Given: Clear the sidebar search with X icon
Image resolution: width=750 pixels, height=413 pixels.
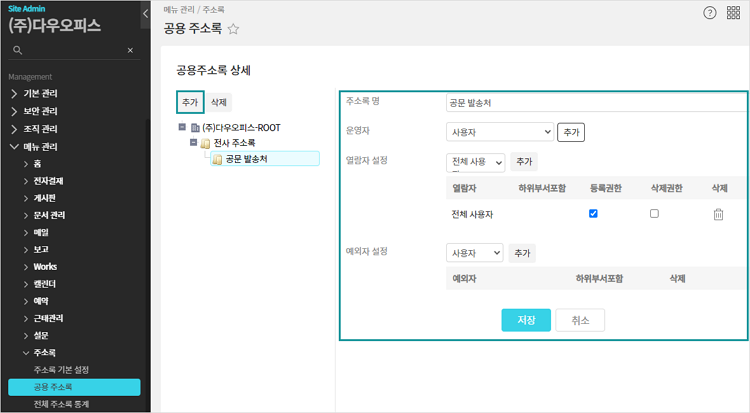Looking at the screenshot, I should (130, 50).
